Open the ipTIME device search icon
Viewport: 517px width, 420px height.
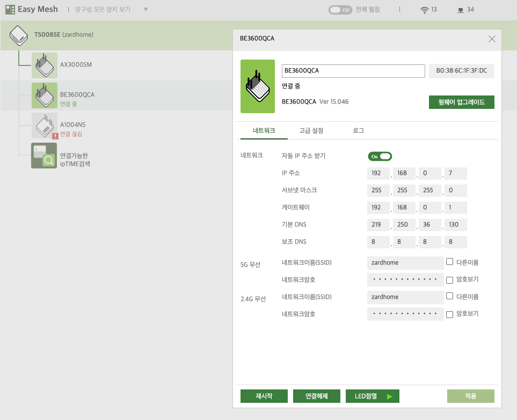point(44,156)
